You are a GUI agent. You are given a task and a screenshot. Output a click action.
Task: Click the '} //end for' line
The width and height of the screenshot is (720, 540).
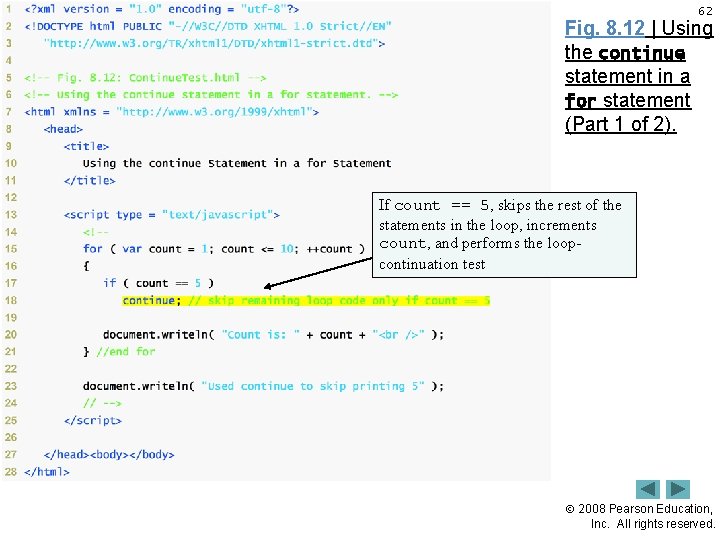point(119,352)
